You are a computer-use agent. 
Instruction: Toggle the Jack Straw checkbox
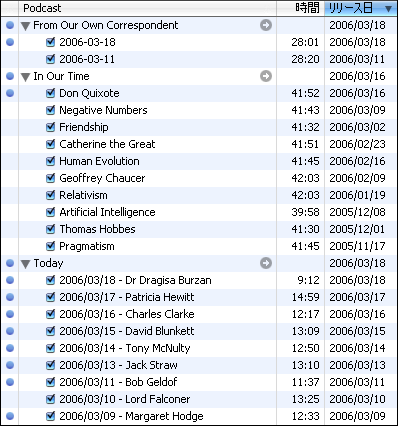(x=50, y=365)
